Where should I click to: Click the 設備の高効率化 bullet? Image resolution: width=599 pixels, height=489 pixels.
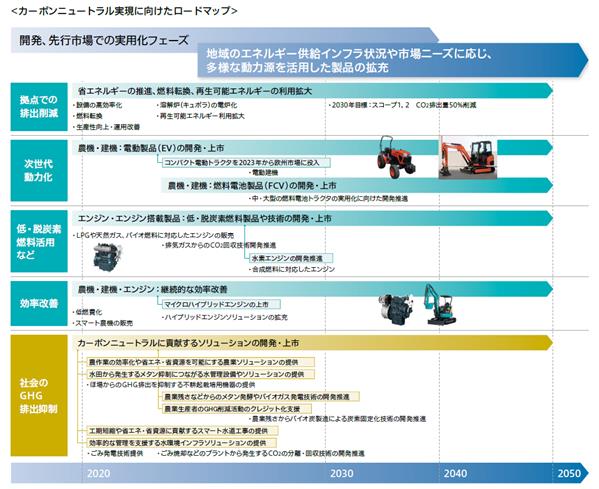tap(97, 105)
